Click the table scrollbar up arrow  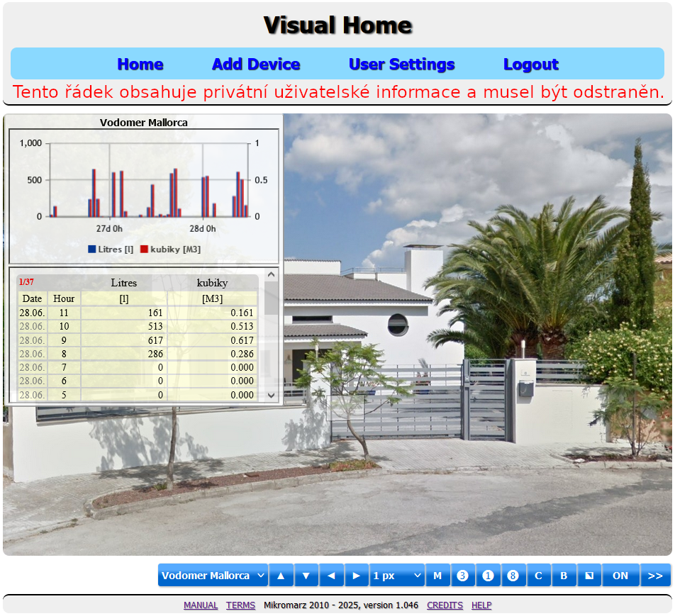click(271, 274)
